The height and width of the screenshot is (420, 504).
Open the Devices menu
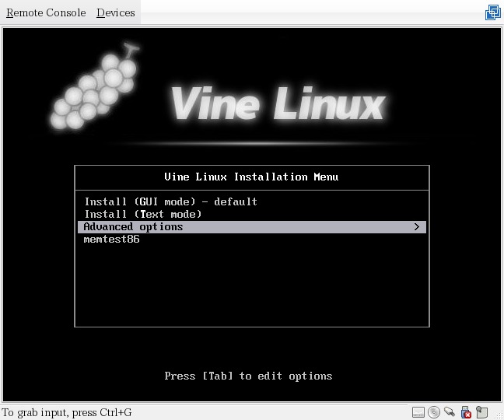click(116, 12)
